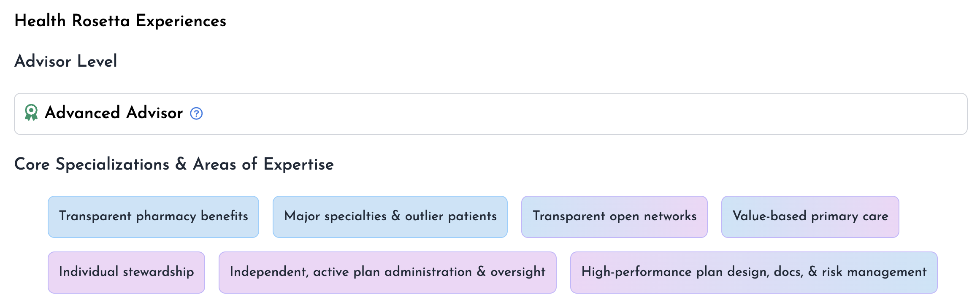Click the word Rosetta in the title
The image size is (980, 308).
pyautogui.click(x=100, y=21)
